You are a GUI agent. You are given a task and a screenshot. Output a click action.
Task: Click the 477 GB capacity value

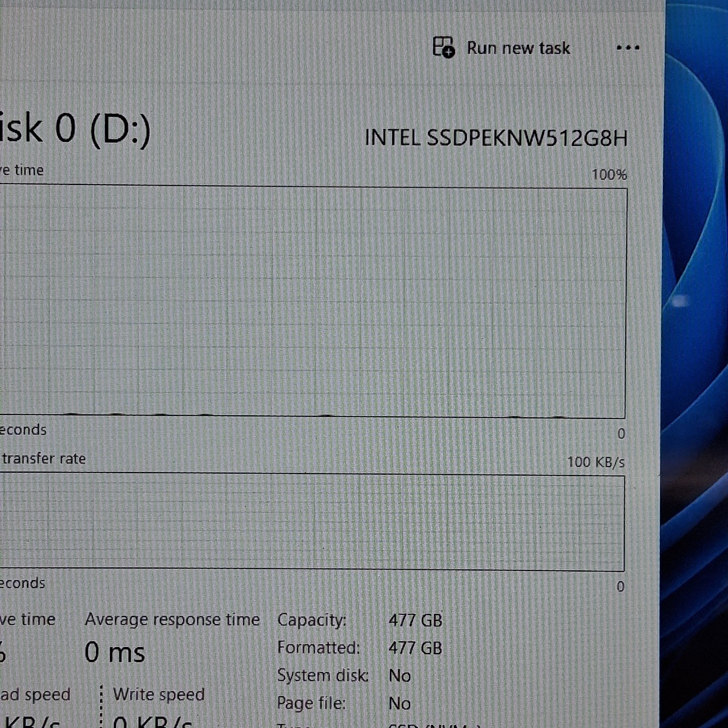pos(415,620)
